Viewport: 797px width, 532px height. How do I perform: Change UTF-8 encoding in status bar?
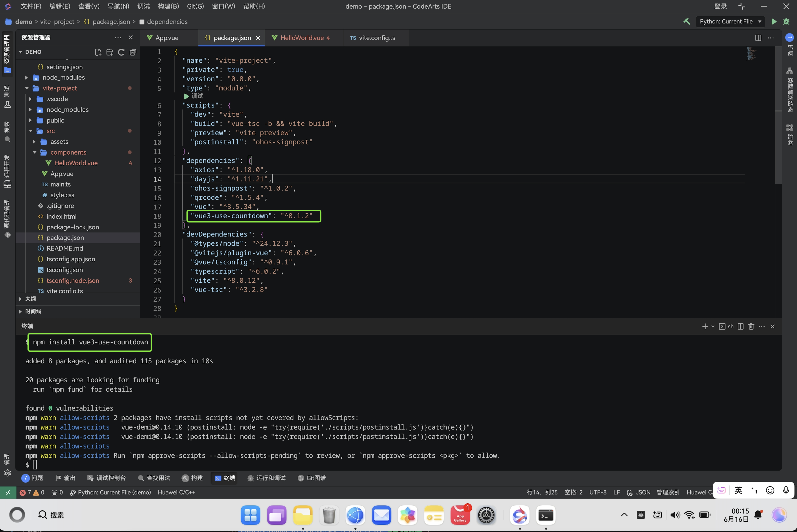598,492
